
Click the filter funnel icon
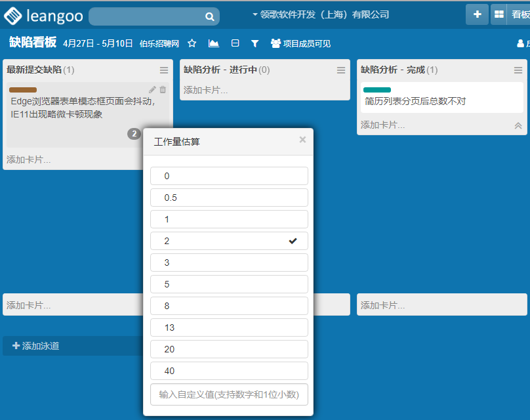tap(255, 43)
